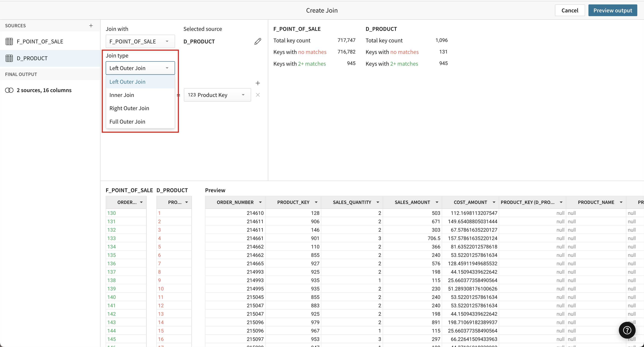Open PRODUCT_KEY column menu arrow
The width and height of the screenshot is (644, 347).
pyautogui.click(x=316, y=202)
